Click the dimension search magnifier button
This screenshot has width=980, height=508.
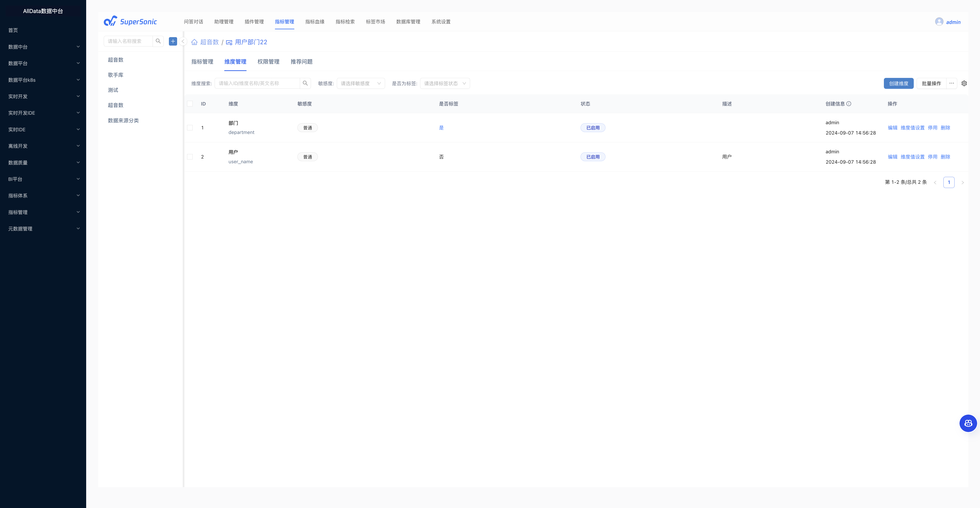(305, 83)
